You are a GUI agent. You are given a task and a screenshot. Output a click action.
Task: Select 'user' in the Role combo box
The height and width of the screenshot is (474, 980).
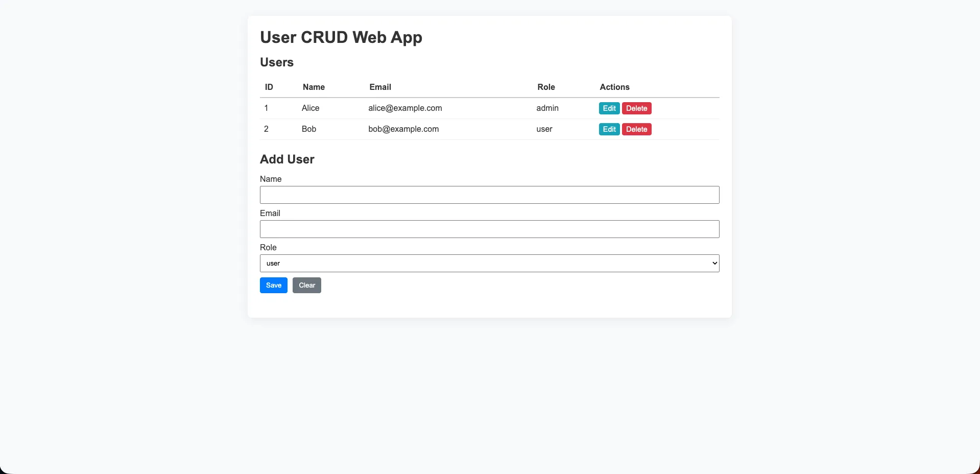(x=489, y=263)
